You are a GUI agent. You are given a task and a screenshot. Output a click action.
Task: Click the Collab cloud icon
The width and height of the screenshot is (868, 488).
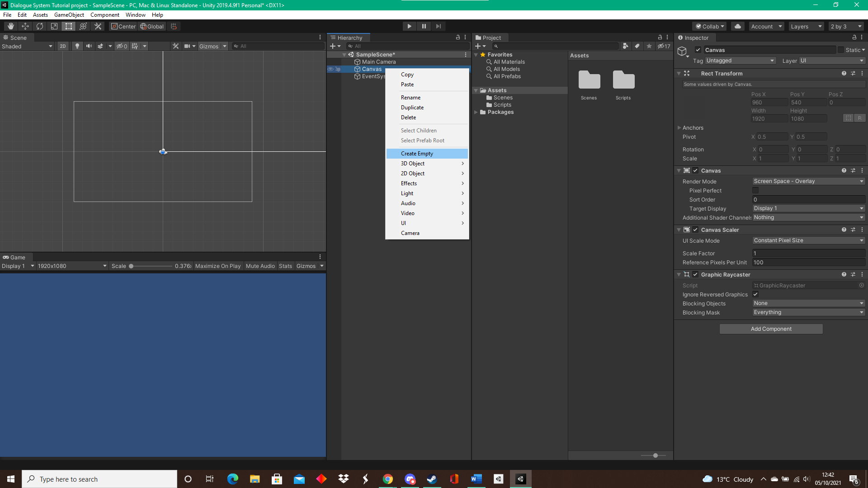(x=737, y=26)
